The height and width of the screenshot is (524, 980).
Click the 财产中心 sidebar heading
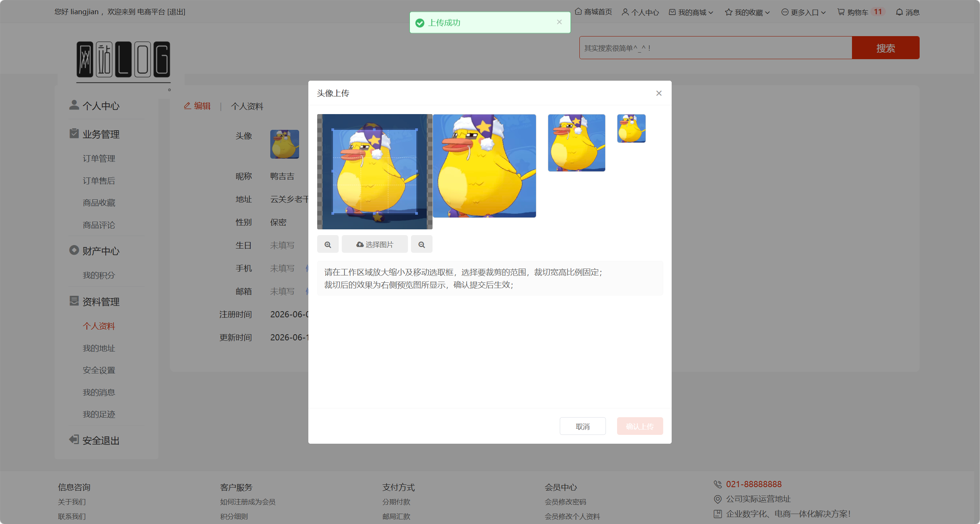[95, 251]
